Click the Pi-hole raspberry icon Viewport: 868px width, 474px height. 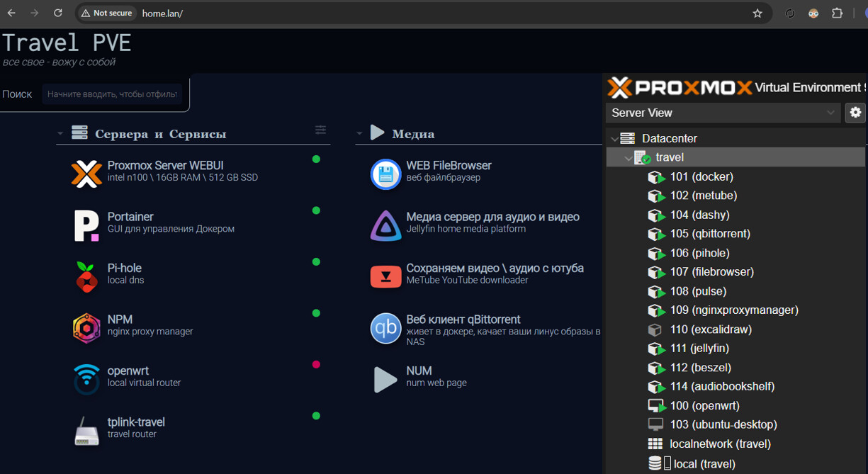86,276
